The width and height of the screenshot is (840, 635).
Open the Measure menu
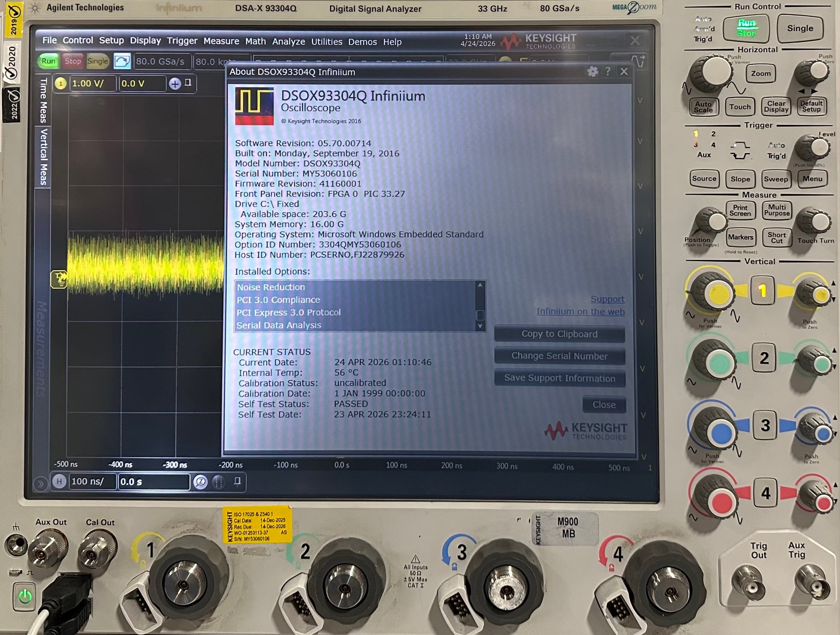(x=221, y=41)
